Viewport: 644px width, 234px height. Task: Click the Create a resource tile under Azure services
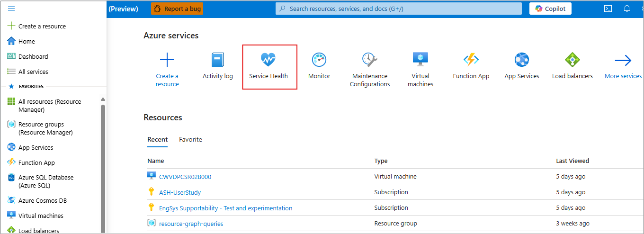(167, 70)
